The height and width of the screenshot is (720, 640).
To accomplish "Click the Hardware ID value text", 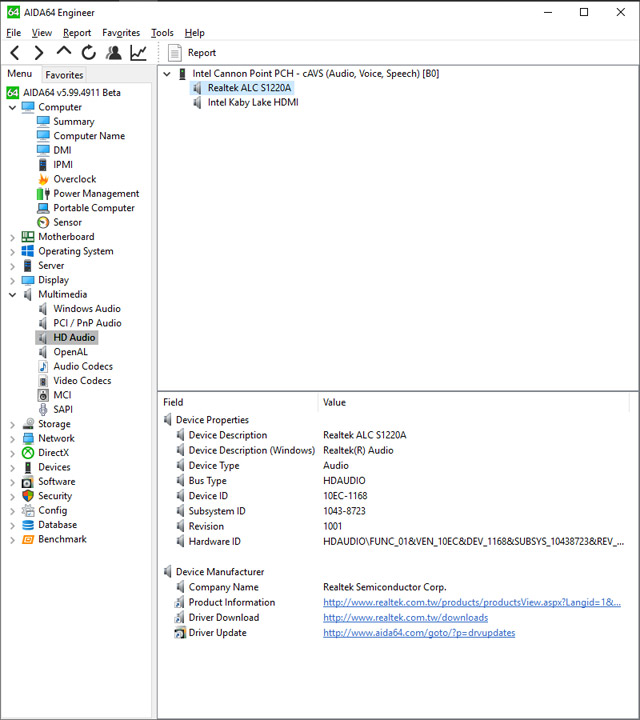I will (473, 542).
